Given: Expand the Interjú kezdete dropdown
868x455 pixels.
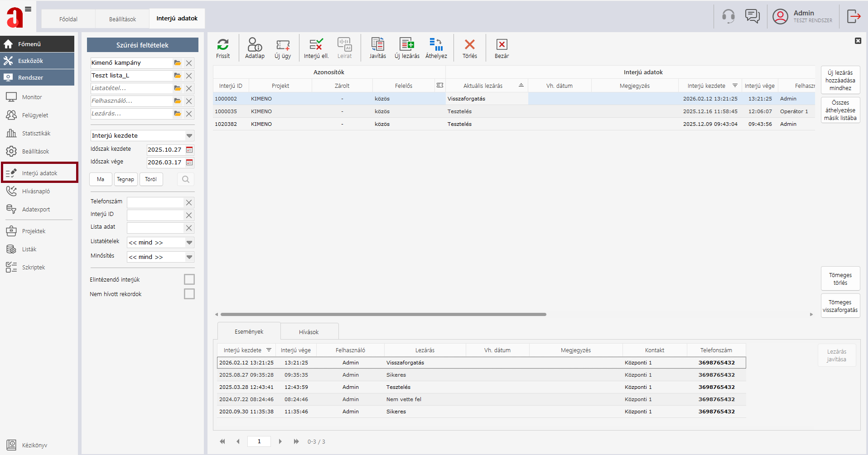Looking at the screenshot, I should tap(189, 136).
